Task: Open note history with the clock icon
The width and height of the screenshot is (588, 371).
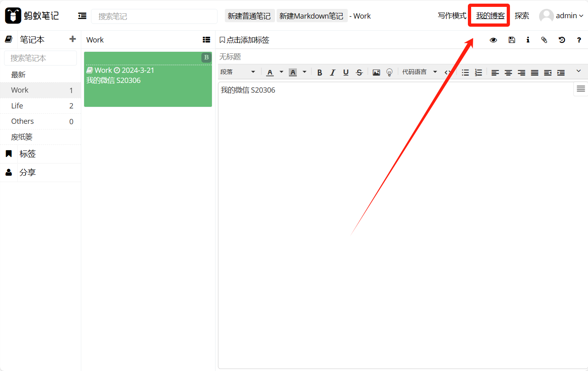Action: (x=562, y=40)
